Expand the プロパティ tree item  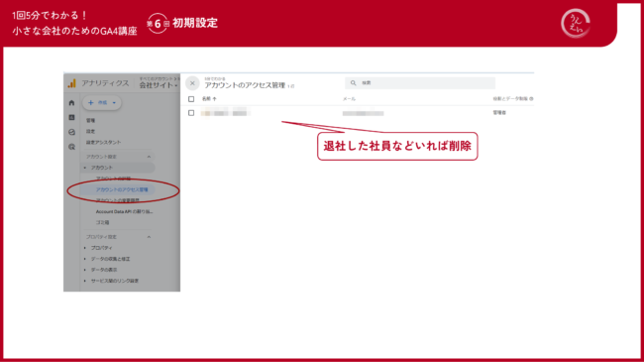(85, 248)
